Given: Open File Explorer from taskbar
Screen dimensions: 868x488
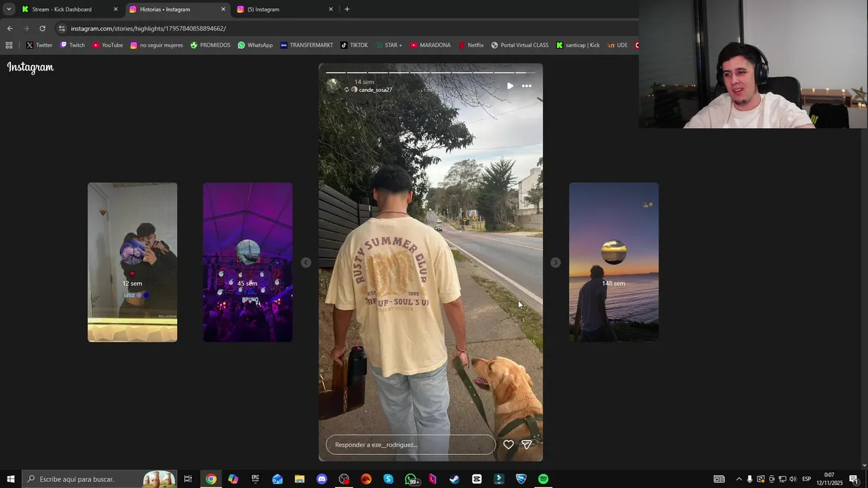Looking at the screenshot, I should [x=299, y=479].
